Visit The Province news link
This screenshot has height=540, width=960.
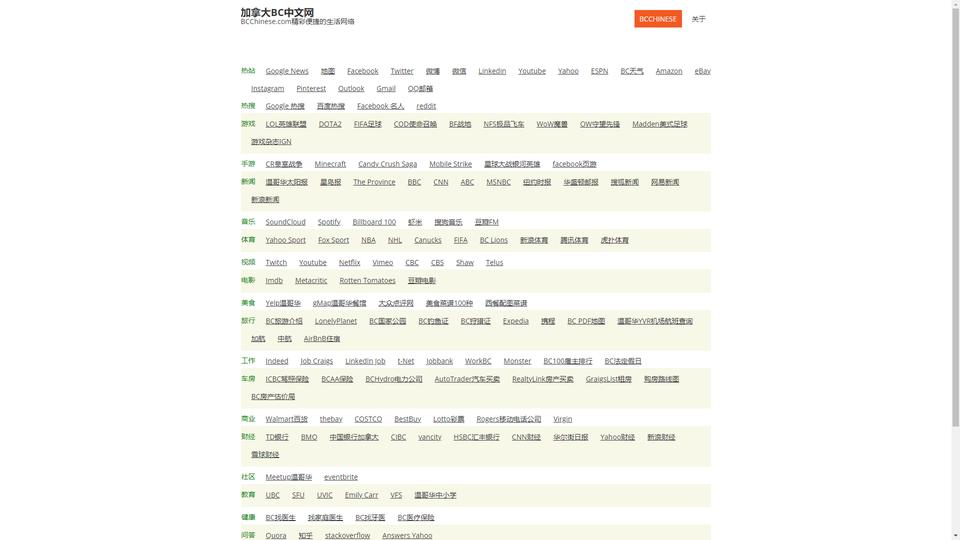point(374,182)
